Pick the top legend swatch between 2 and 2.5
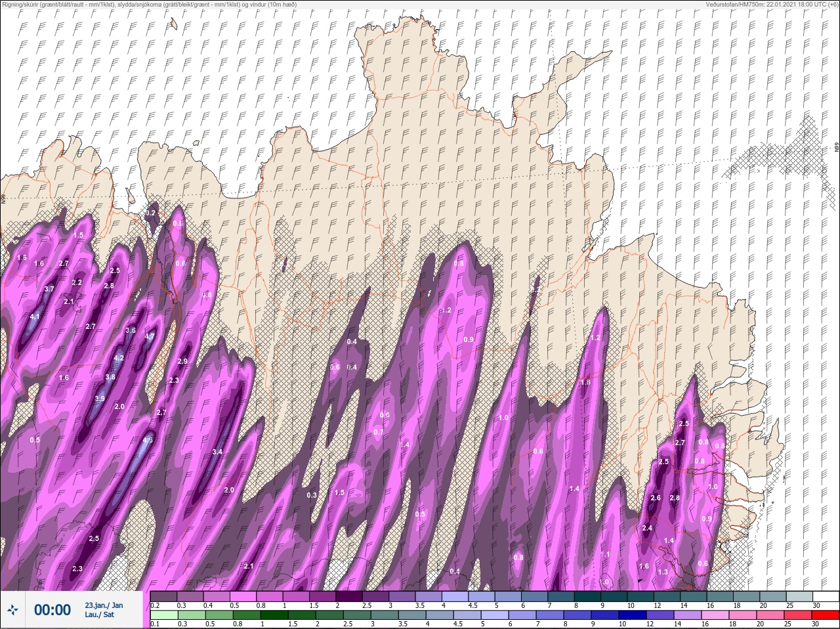This screenshot has width=840, height=629. (349, 596)
